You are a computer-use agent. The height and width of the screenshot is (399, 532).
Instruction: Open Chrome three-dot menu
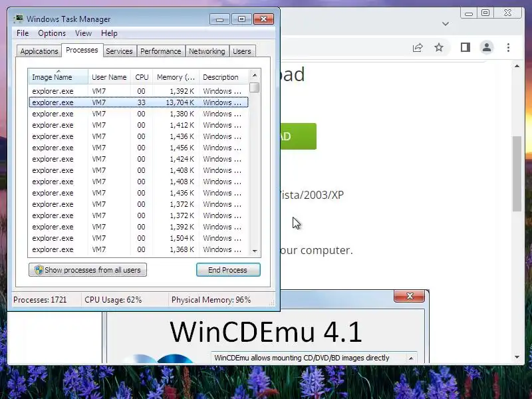tap(508, 47)
